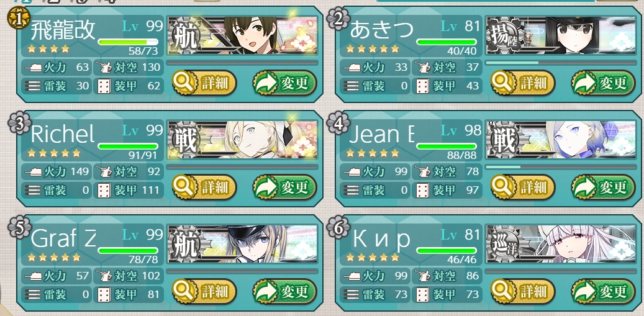The height and width of the screenshot is (316, 644).
Task: Open details for 飛龍改
Action: (204, 83)
